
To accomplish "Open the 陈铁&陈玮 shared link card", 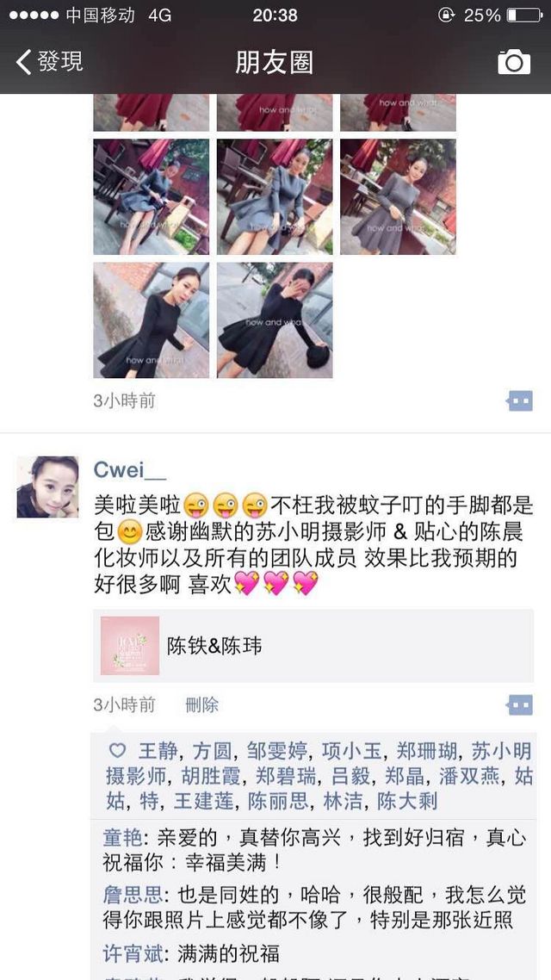I will 313,646.
